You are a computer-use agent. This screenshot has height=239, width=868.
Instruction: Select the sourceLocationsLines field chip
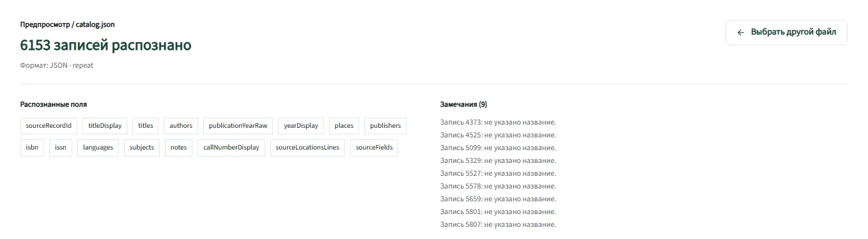(307, 148)
